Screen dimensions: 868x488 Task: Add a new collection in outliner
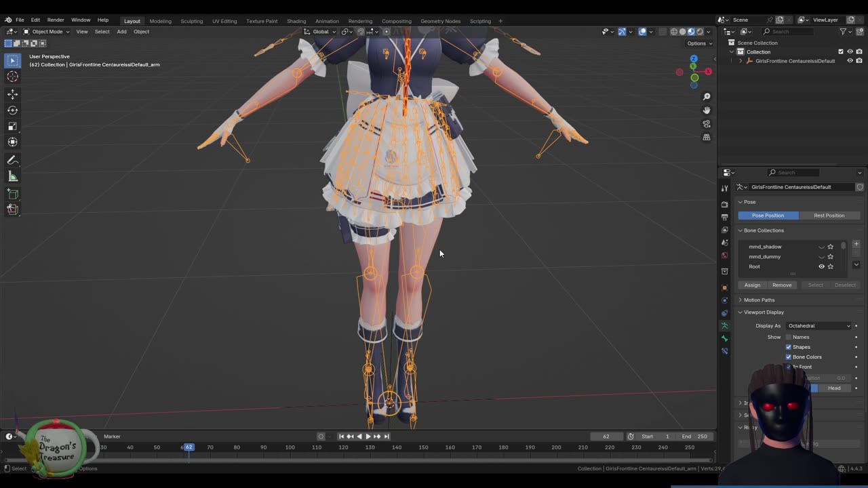[x=859, y=32]
